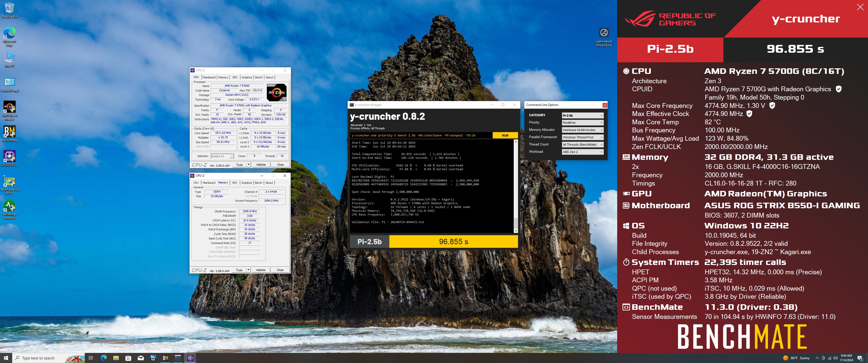This screenshot has width=868, height=363.
Task: Click Validate in the Memory-tab CPU-Z window
Action: 260,270
